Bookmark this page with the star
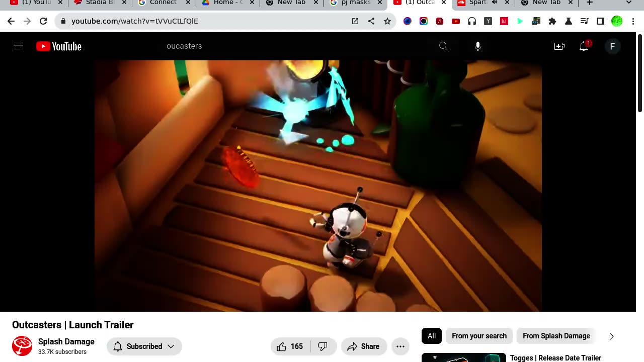The height and width of the screenshot is (362, 644). point(387,21)
